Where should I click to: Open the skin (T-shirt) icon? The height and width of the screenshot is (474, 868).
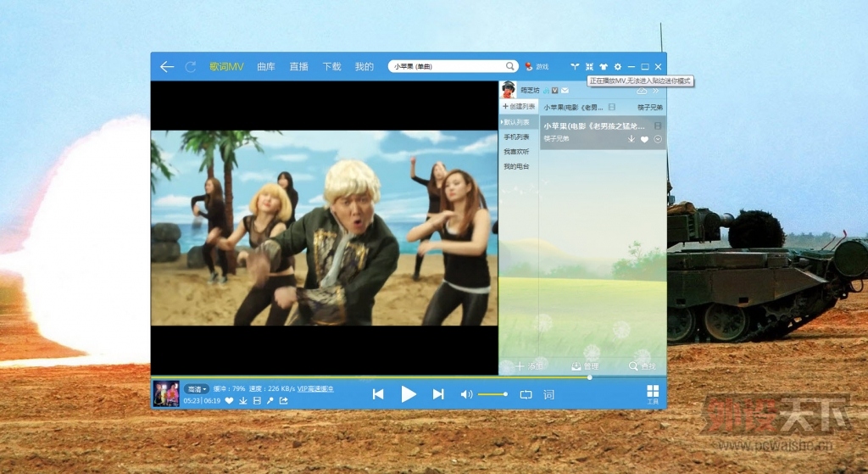tap(603, 66)
